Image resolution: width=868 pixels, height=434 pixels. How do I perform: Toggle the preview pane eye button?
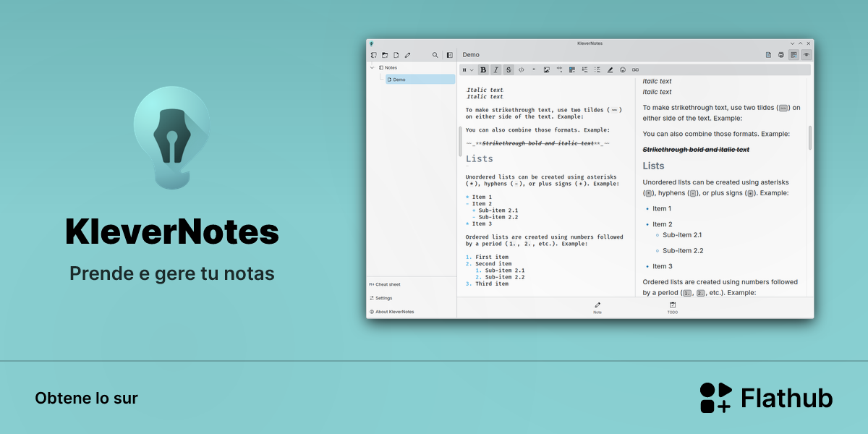(807, 55)
